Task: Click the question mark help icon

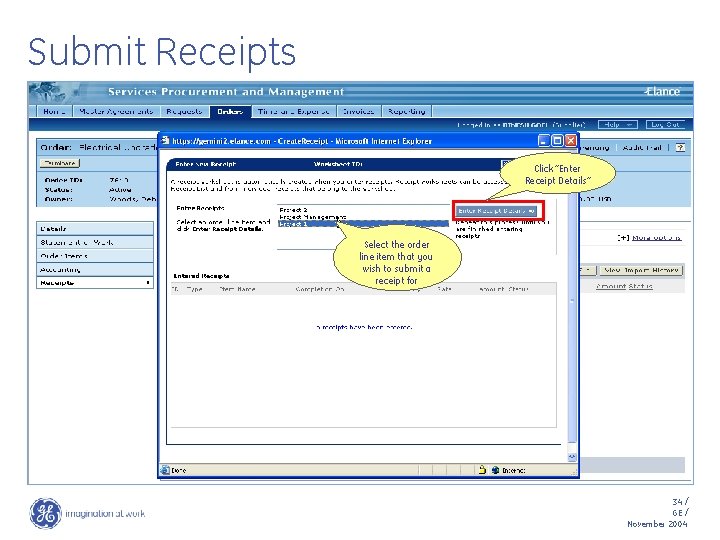Action: [x=680, y=147]
